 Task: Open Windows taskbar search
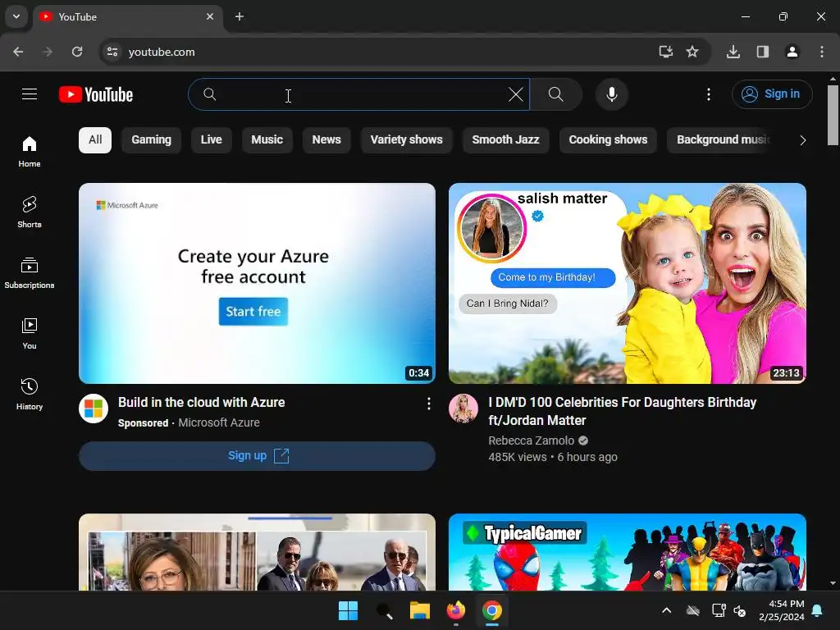click(x=384, y=610)
